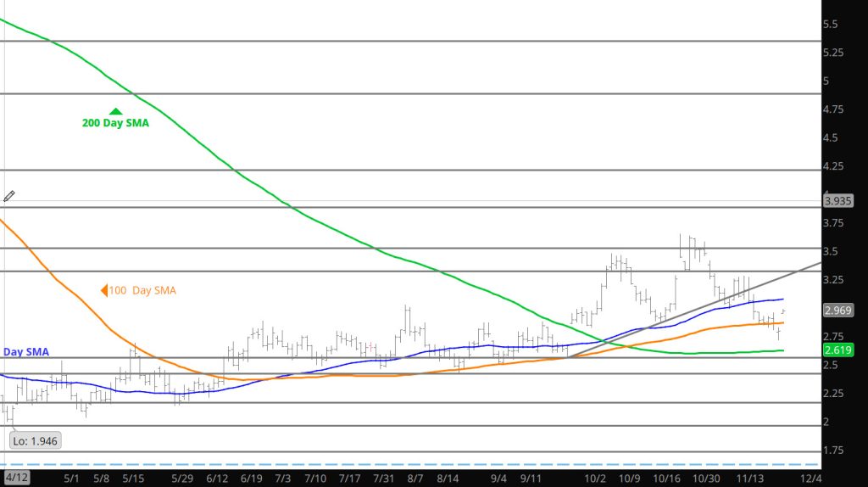The width and height of the screenshot is (868, 487).
Task: Click the 5.5 level on price axis
Action: click(831, 25)
